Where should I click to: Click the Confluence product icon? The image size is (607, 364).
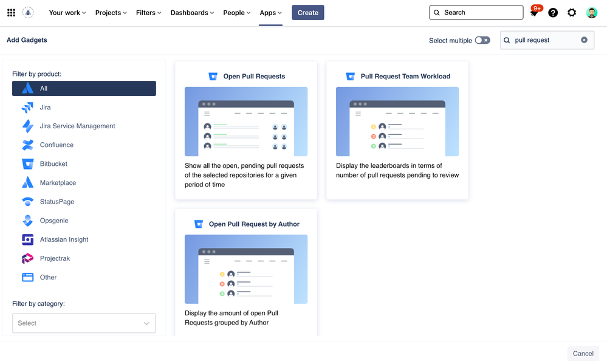coord(27,145)
